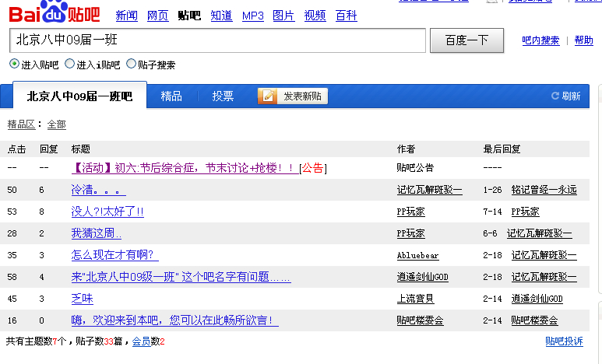
Task: Switch to the 投票 tab
Action: 223,96
